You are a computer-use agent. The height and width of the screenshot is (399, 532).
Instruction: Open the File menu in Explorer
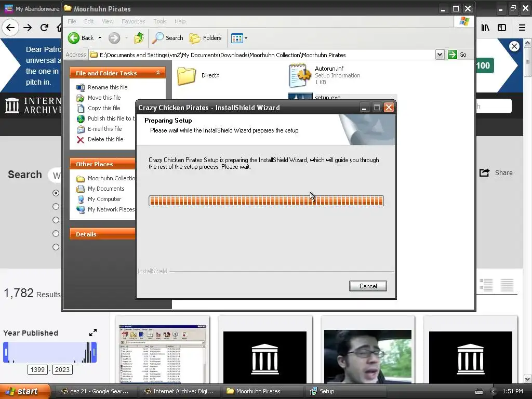(72, 21)
